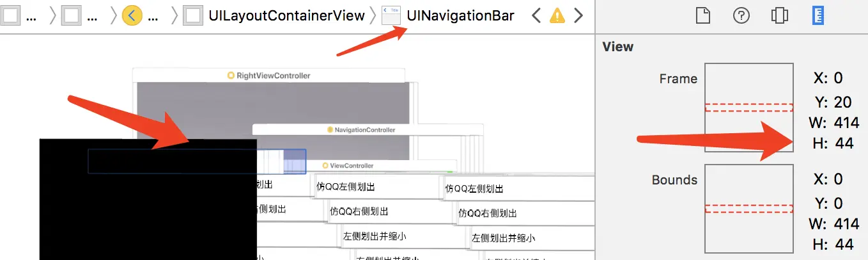Go to next issue with right chevron
868x260 pixels.
578,15
